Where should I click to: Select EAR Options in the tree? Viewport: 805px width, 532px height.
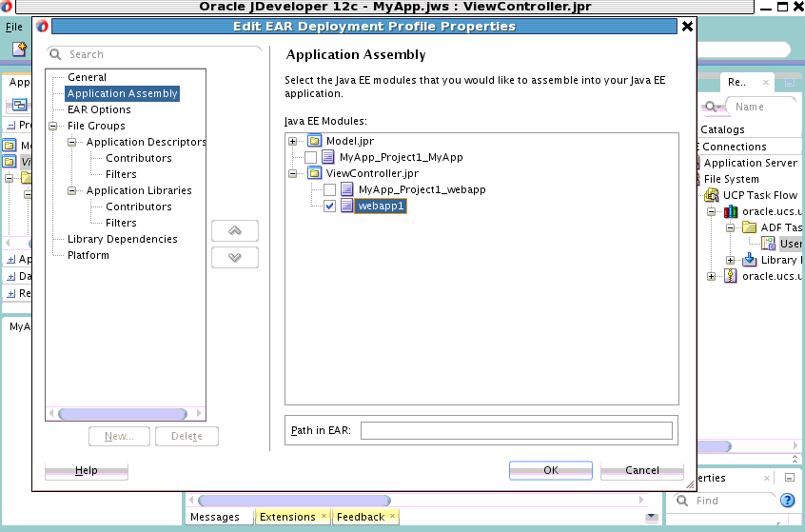coord(99,109)
